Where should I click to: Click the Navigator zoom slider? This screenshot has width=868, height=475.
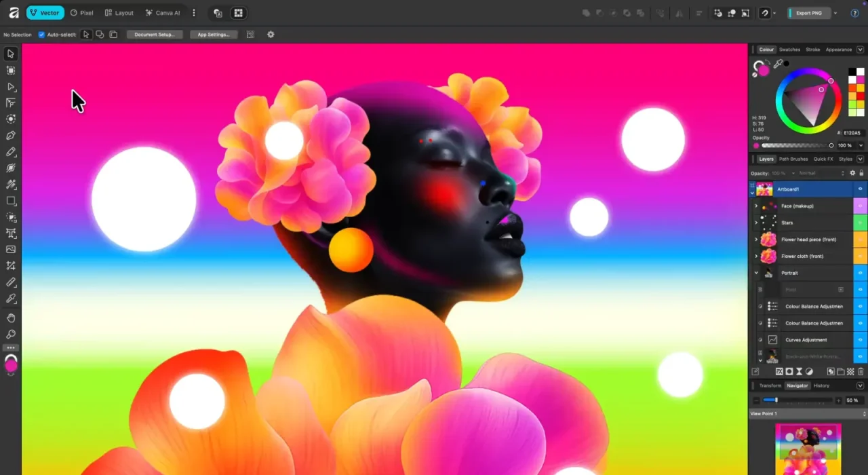tap(797, 400)
